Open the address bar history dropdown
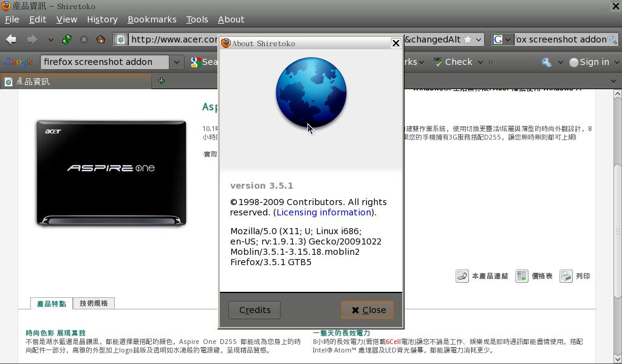Screen dimensions: 622x364 pos(479,39)
